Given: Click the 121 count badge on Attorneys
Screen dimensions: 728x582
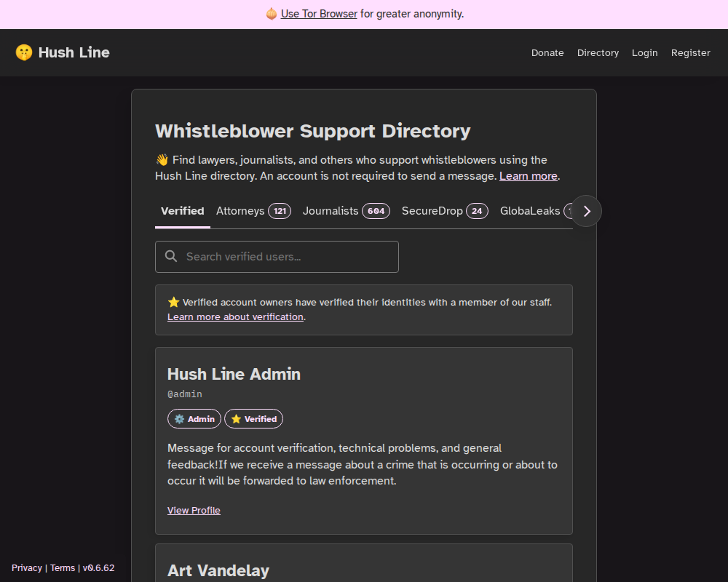Looking at the screenshot, I should click(x=280, y=211).
